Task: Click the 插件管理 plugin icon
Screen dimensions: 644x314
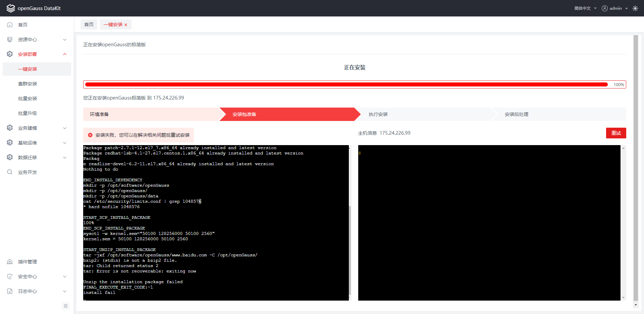Action: 10,262
